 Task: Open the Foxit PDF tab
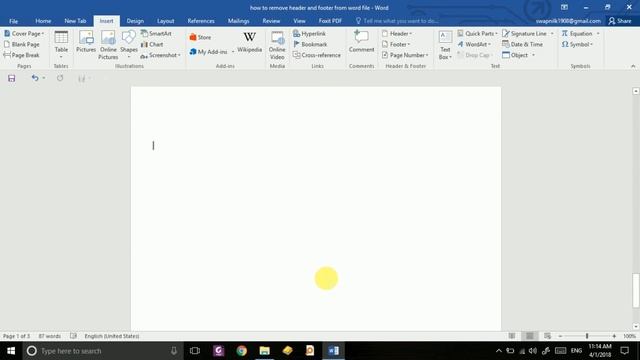point(330,21)
